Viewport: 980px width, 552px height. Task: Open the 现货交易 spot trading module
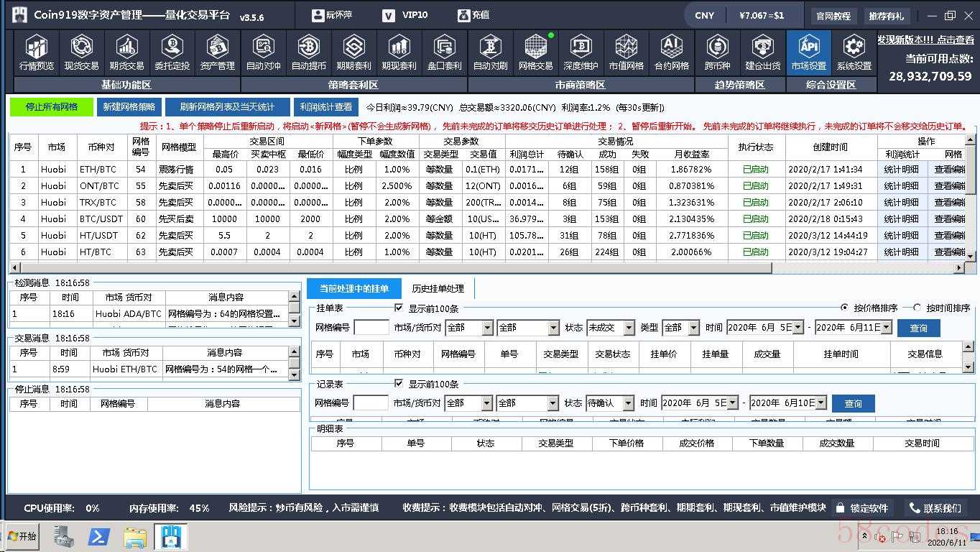point(81,52)
